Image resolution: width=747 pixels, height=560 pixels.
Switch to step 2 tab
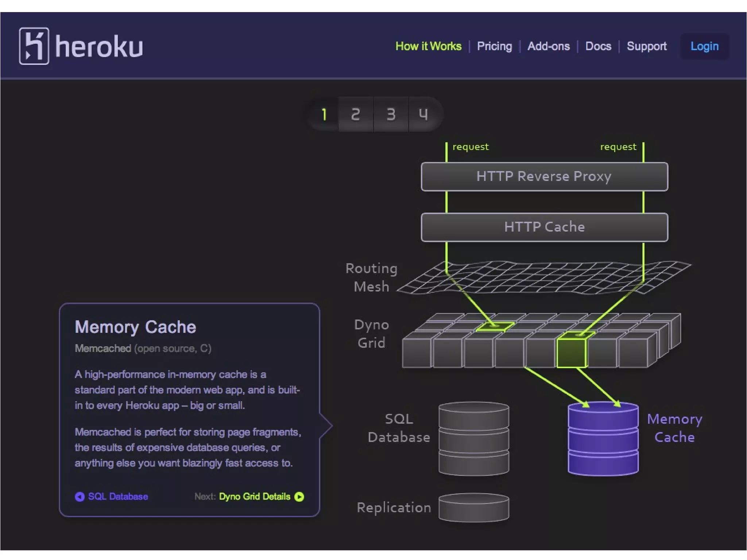(356, 115)
